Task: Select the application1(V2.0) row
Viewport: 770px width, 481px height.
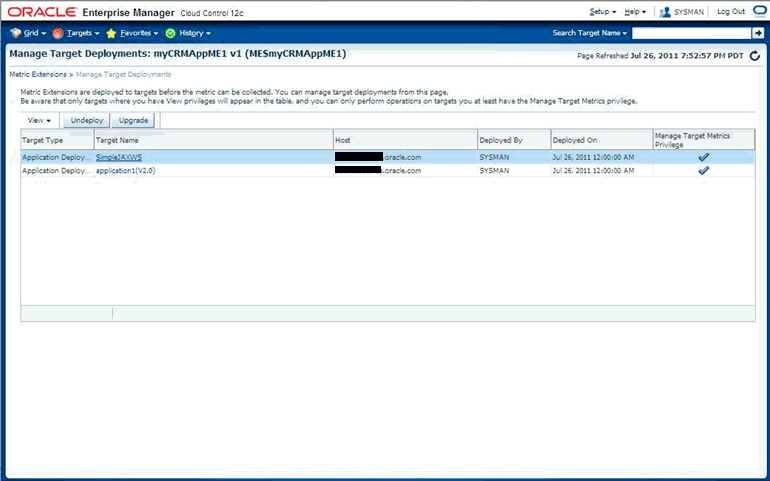Action: click(387, 170)
